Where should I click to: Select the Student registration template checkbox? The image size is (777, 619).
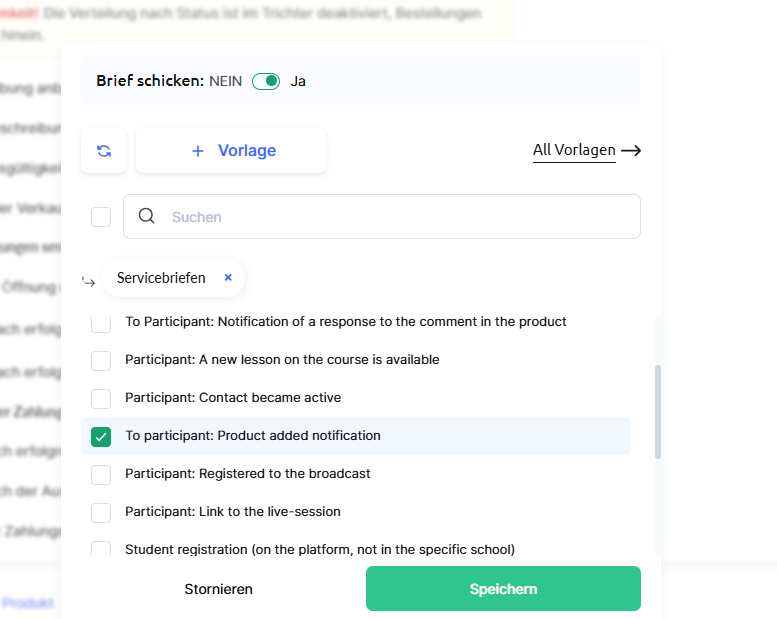(x=101, y=549)
